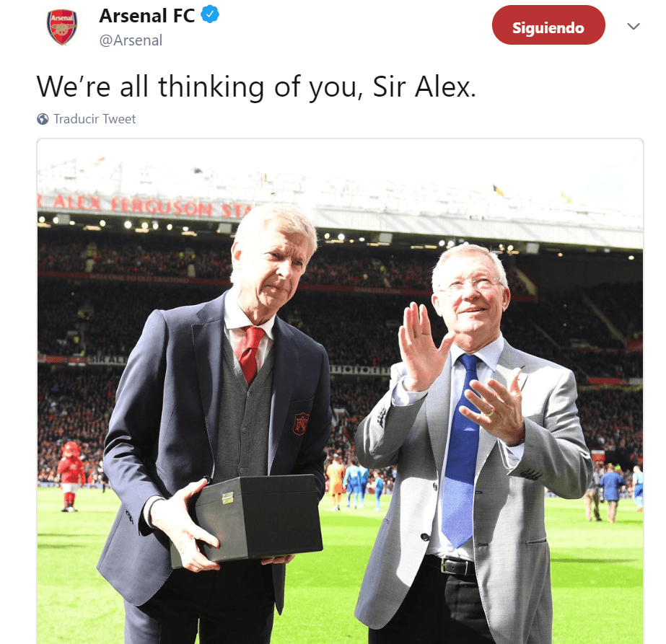Click the tweet text mentioning Sir Alex
The height and width of the screenshot is (644, 666).
(256, 87)
